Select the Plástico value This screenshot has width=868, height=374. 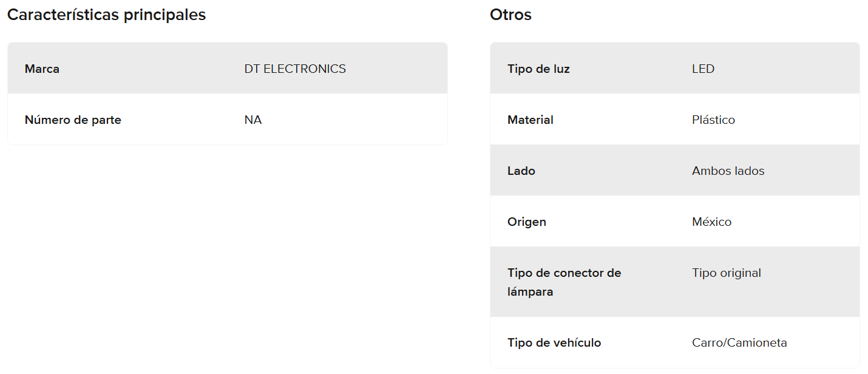click(x=713, y=120)
